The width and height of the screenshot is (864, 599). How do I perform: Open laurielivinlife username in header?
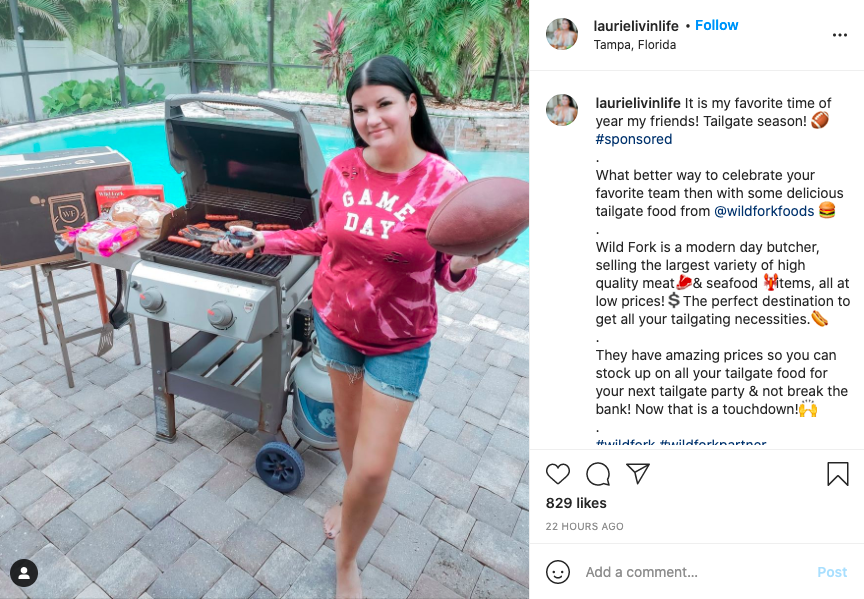click(636, 26)
